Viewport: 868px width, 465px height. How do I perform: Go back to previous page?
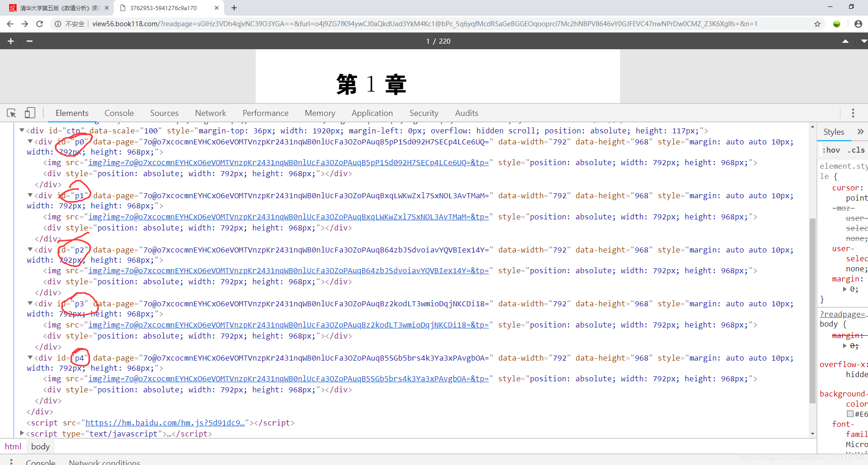[x=10, y=24]
